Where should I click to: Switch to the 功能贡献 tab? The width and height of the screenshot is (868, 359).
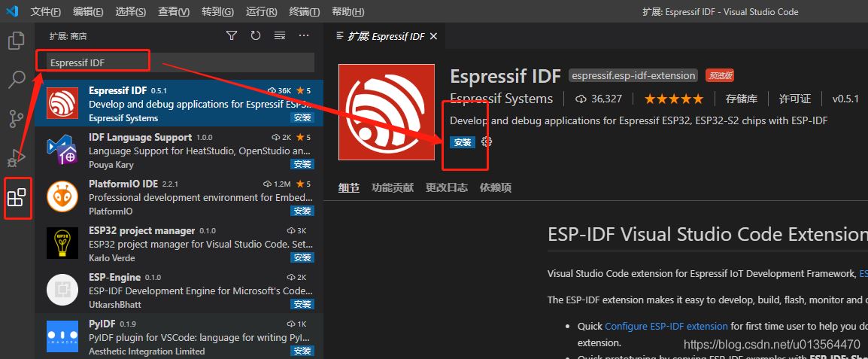tap(393, 187)
